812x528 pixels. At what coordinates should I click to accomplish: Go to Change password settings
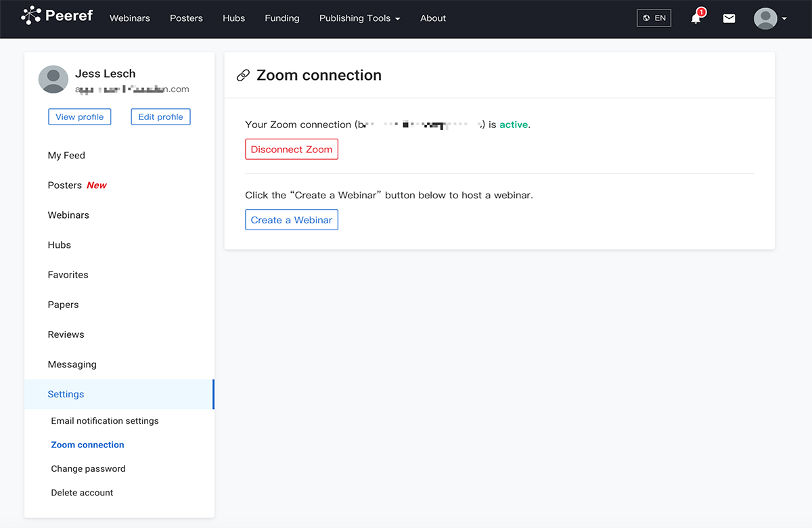click(88, 468)
